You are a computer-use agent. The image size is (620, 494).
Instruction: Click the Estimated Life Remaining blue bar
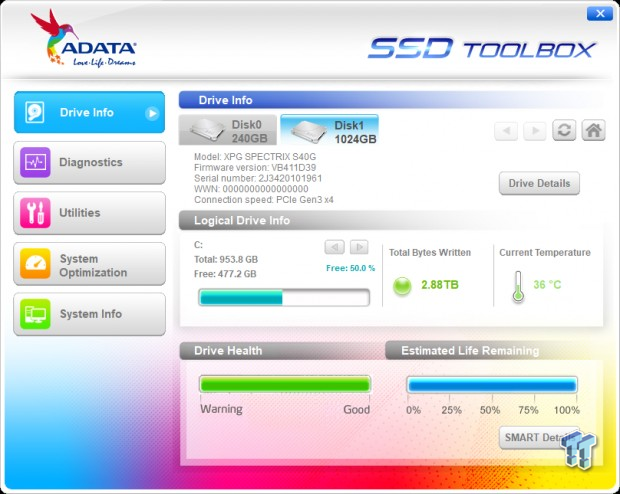coord(492,385)
